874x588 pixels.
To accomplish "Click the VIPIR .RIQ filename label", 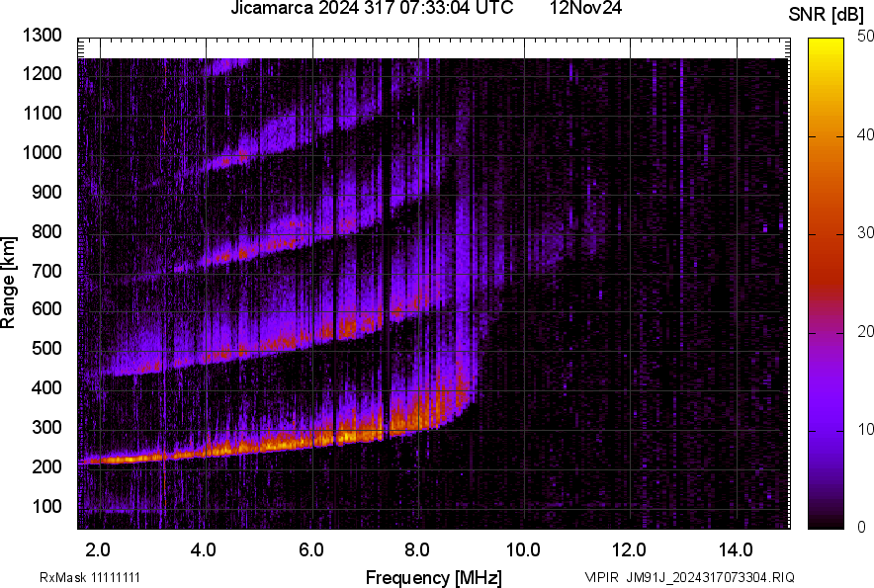I will click(690, 577).
